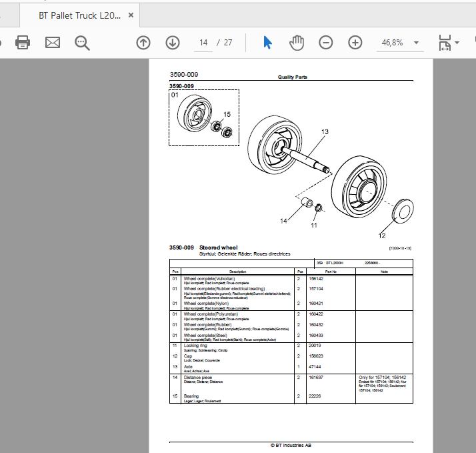The width and height of the screenshot is (476, 453).
Task: Activate the selection arrow tool
Action: tap(267, 43)
